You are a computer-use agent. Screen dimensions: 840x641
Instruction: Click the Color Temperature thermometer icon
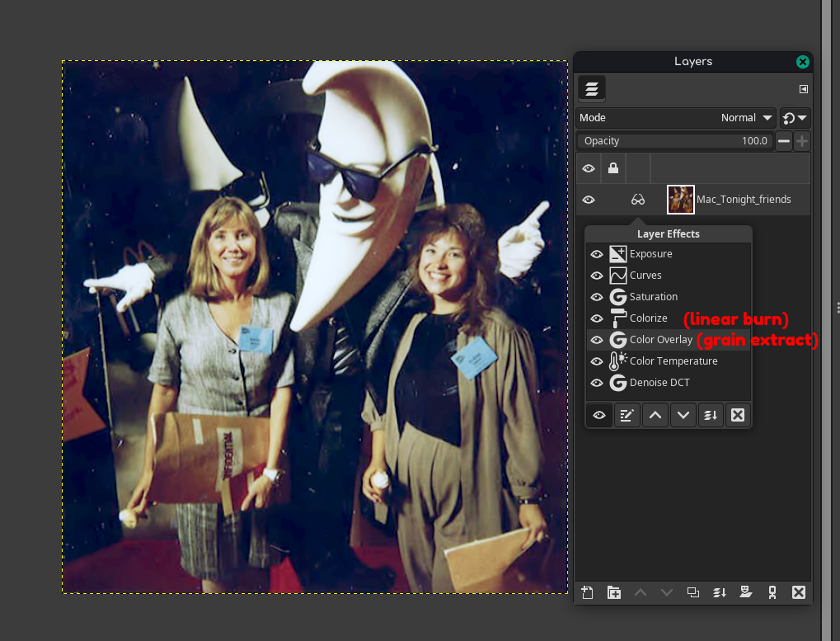click(617, 361)
